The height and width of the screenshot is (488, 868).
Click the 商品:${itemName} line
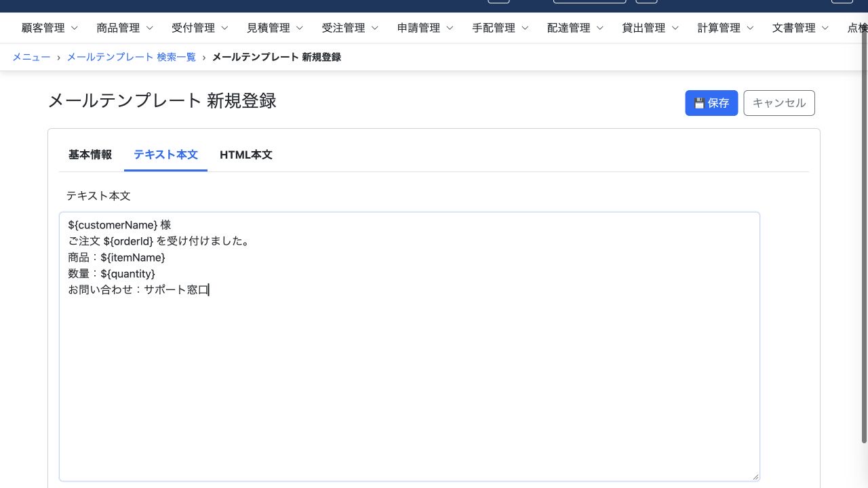[117, 257]
